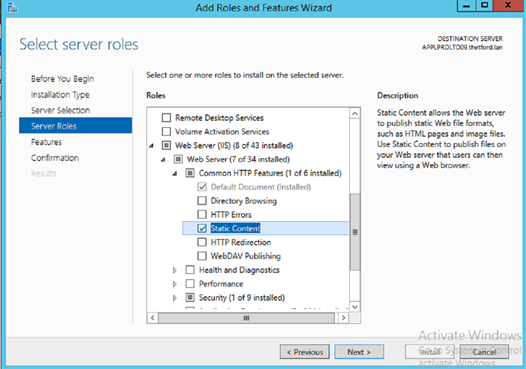Go to the Features step
Image resolution: width=526 pixels, height=369 pixels.
(x=46, y=142)
